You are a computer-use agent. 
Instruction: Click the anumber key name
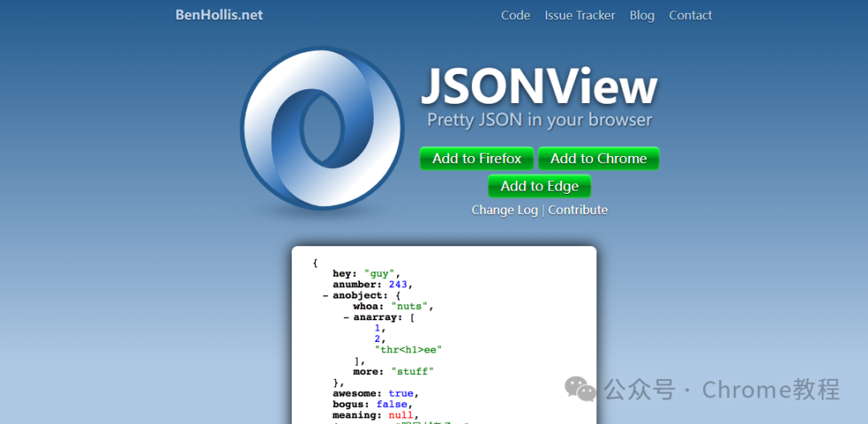coord(358,284)
